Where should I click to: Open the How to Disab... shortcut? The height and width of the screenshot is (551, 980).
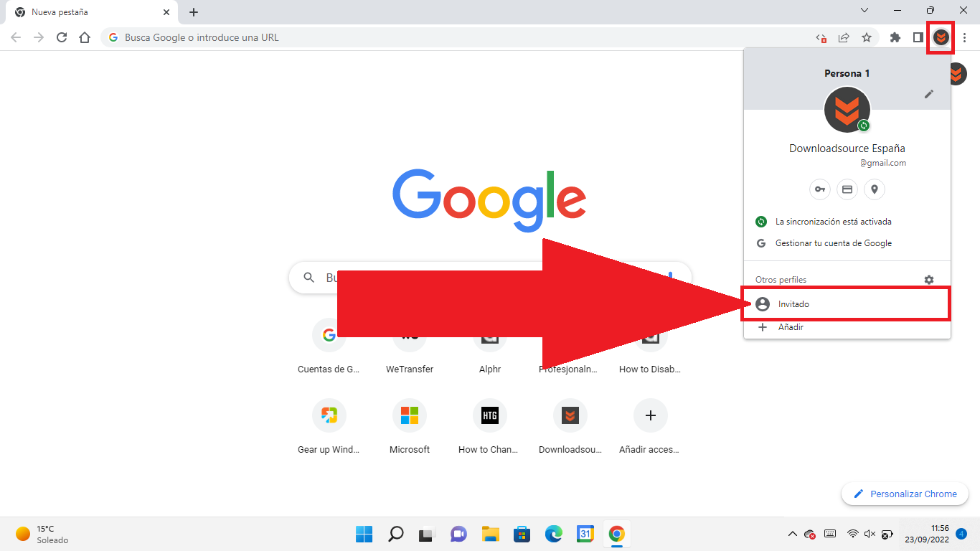click(651, 347)
